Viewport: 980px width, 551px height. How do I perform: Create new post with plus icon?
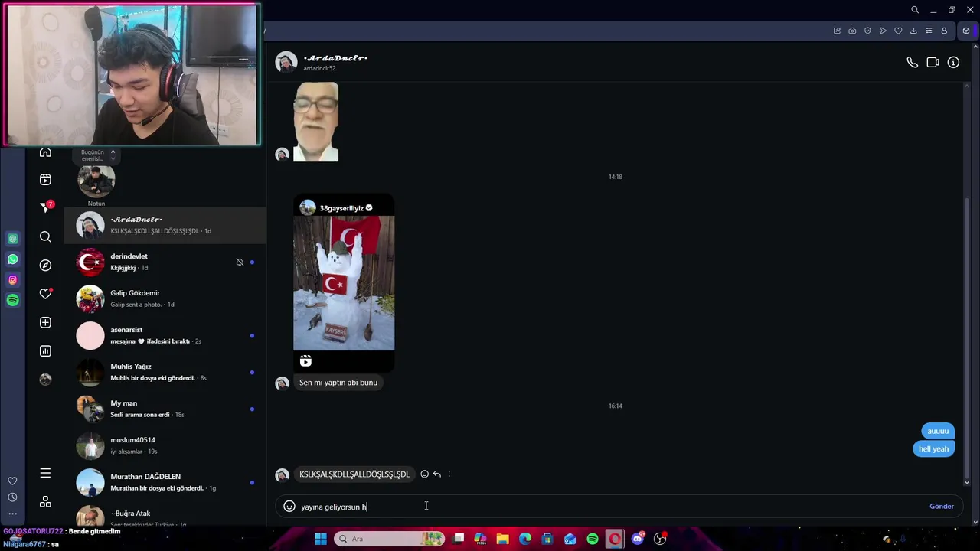[x=45, y=322]
